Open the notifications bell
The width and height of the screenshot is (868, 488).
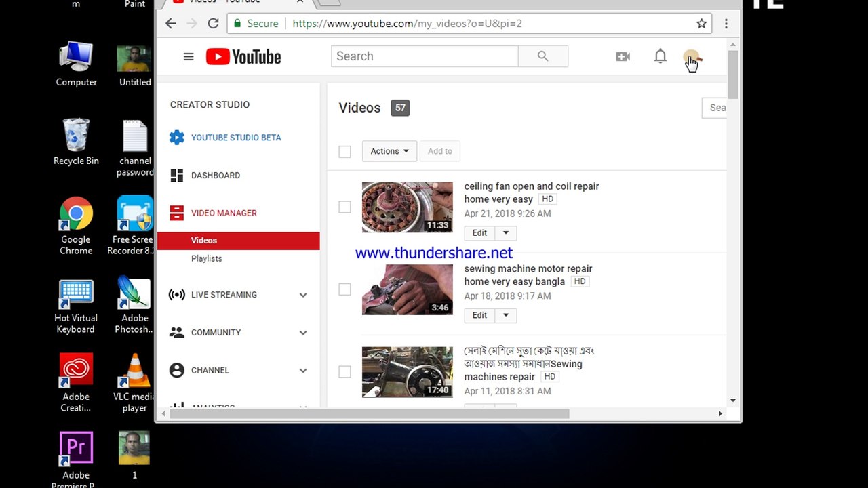coord(660,56)
